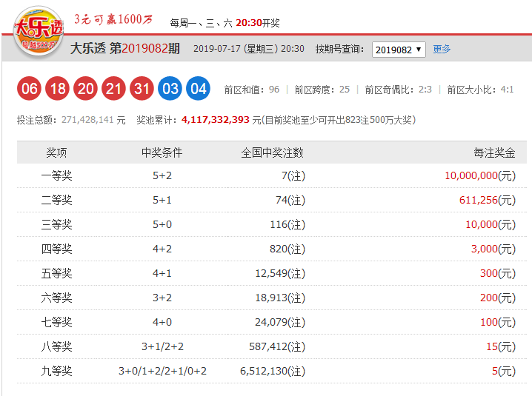Click the 116(注) winners cell
Image resolution: width=532 pixels, height=396 pixels.
pyautogui.click(x=287, y=224)
